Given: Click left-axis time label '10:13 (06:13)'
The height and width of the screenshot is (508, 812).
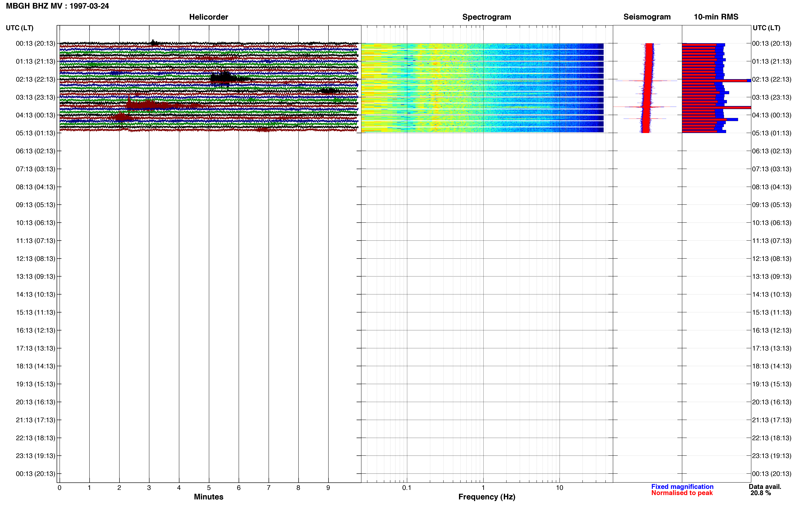Looking at the screenshot, I should point(36,223).
